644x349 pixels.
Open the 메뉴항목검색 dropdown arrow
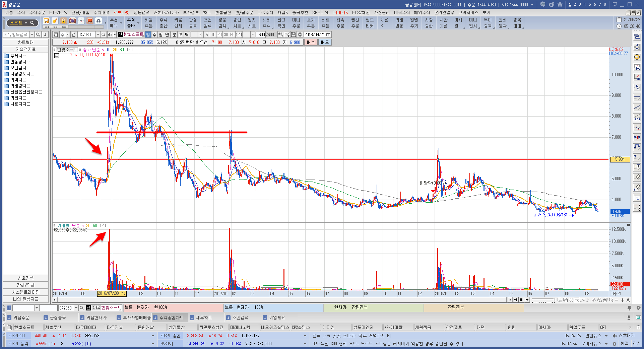[x=32, y=34]
